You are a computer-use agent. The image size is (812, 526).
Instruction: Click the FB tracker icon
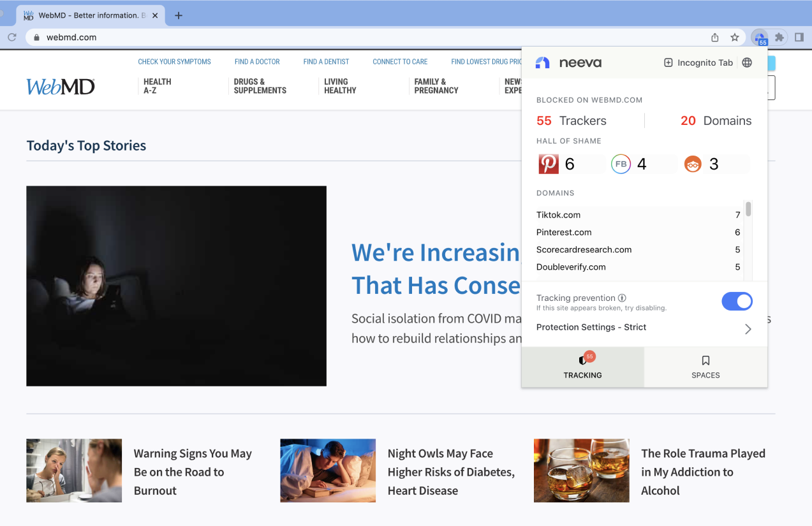click(x=621, y=164)
